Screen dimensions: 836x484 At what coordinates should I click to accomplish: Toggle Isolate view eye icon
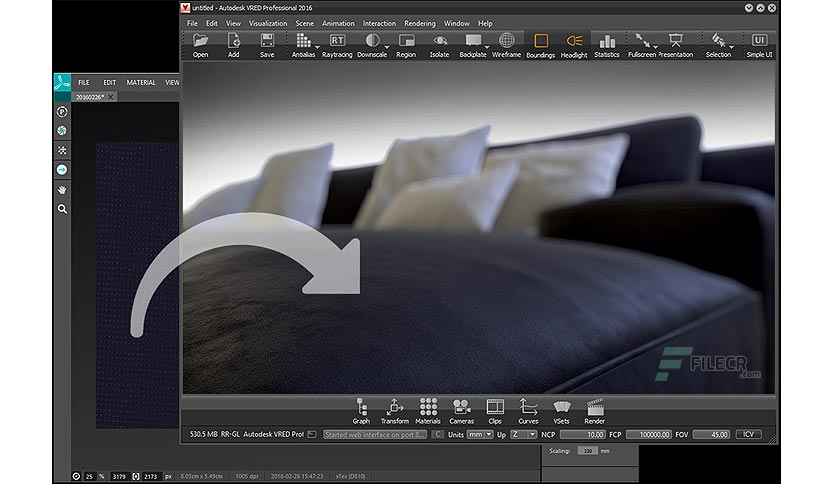tap(439, 41)
